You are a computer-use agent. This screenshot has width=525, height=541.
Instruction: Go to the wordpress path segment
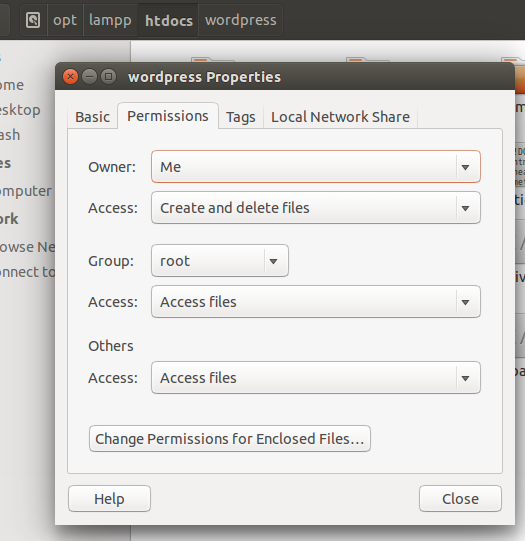point(241,20)
